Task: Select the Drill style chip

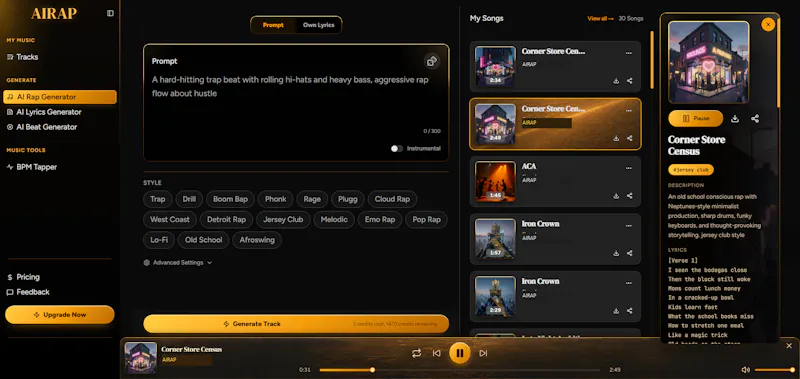Action: click(x=189, y=199)
